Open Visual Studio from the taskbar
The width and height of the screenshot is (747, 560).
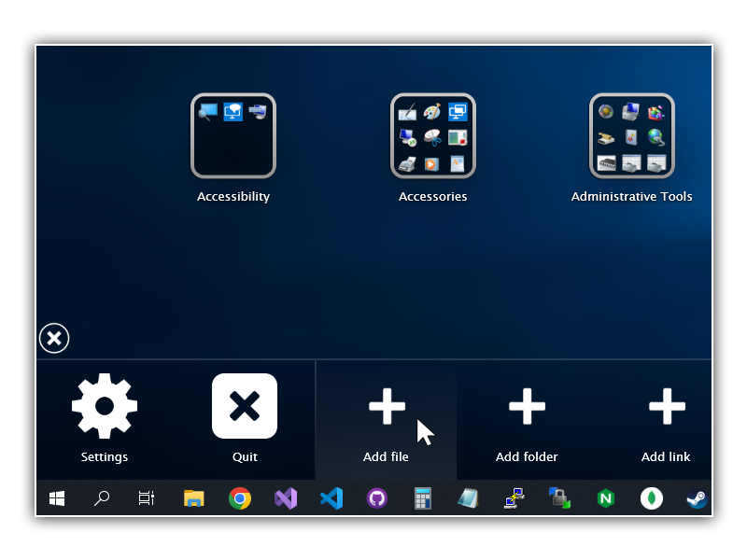click(286, 498)
